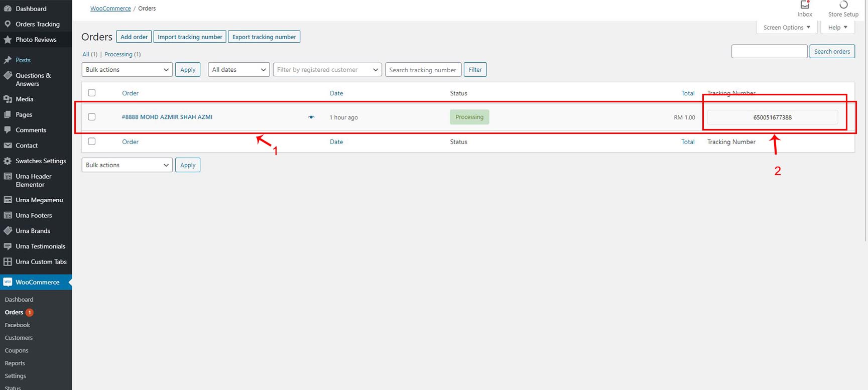
Task: Expand the Screen Options panel
Action: (786, 28)
